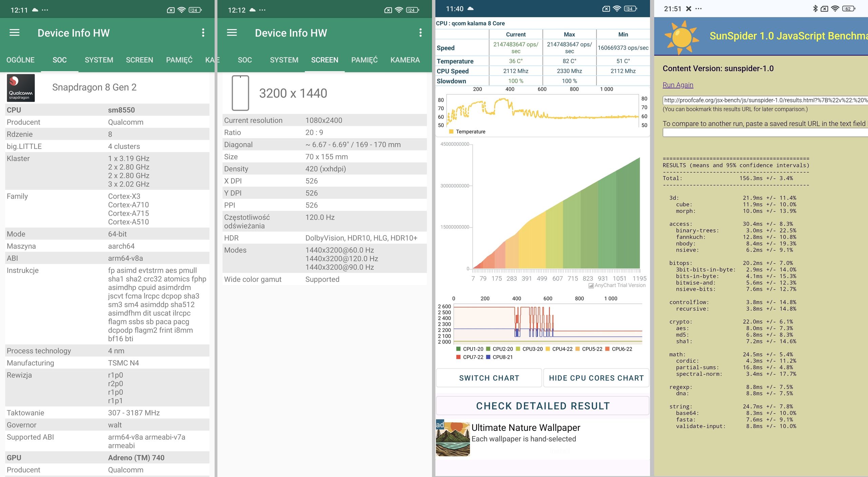Select the '2330 Mhz' max CPU speed cell

click(x=570, y=71)
